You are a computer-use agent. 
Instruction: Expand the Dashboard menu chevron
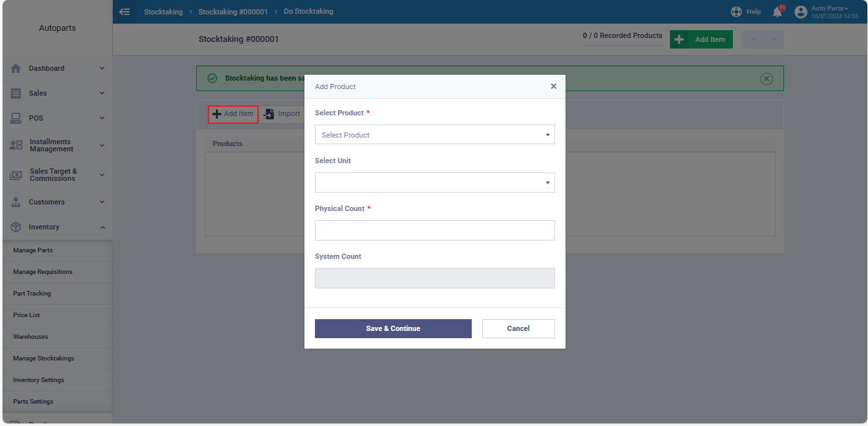[102, 68]
